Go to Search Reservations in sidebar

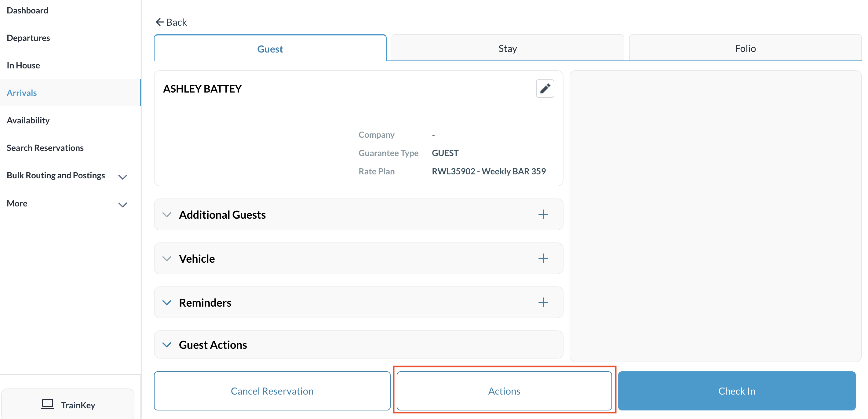(45, 148)
